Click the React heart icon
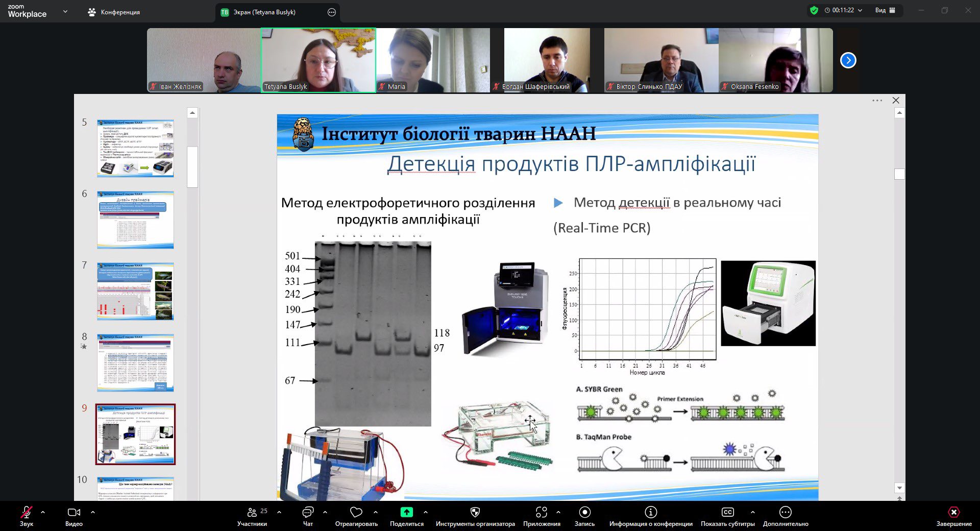 pyautogui.click(x=356, y=512)
